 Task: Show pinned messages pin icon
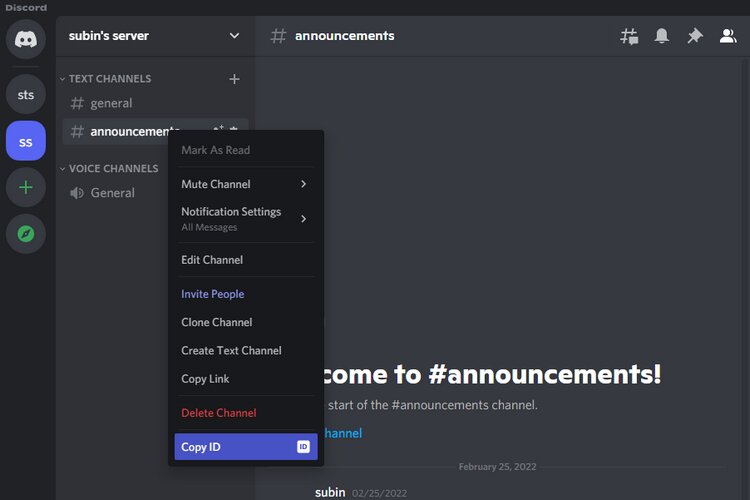point(695,36)
